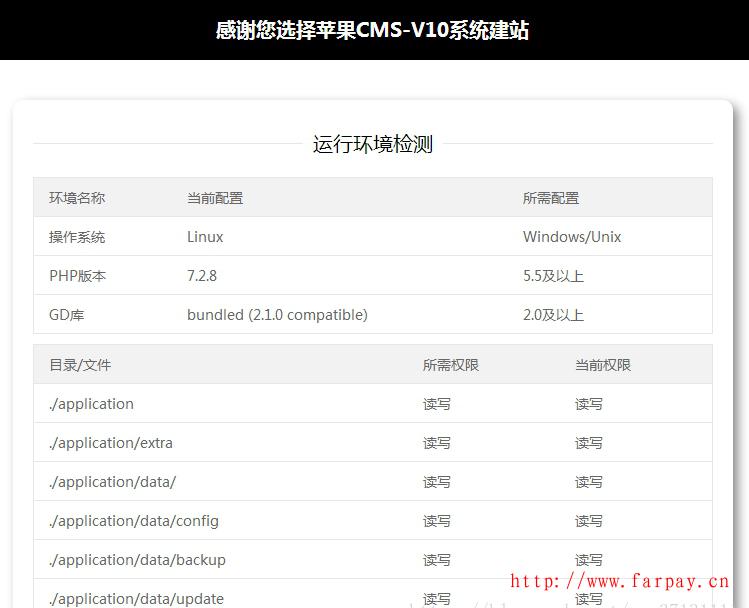Open the http://www.farpay.cn watermark link
This screenshot has width=749, height=608.
click(x=620, y=581)
